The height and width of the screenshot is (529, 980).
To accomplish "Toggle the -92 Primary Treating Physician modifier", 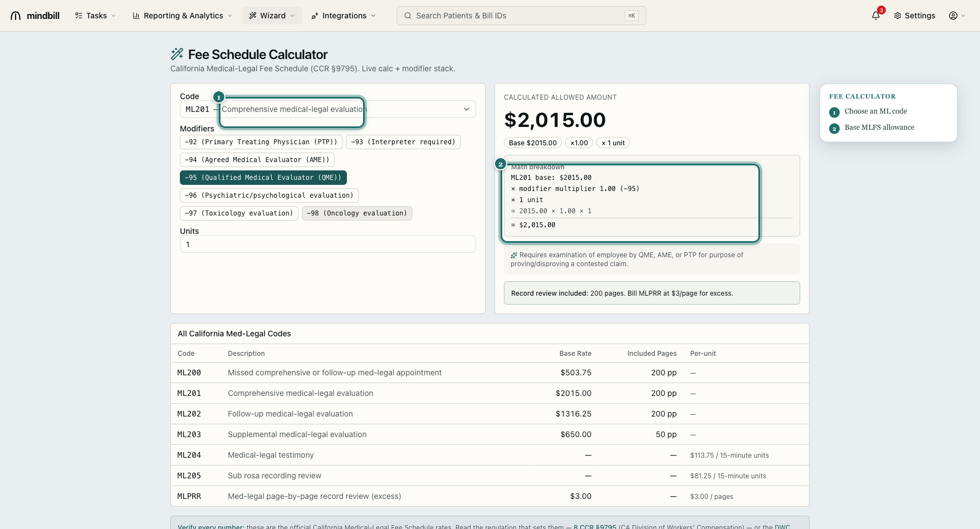I will (x=261, y=142).
